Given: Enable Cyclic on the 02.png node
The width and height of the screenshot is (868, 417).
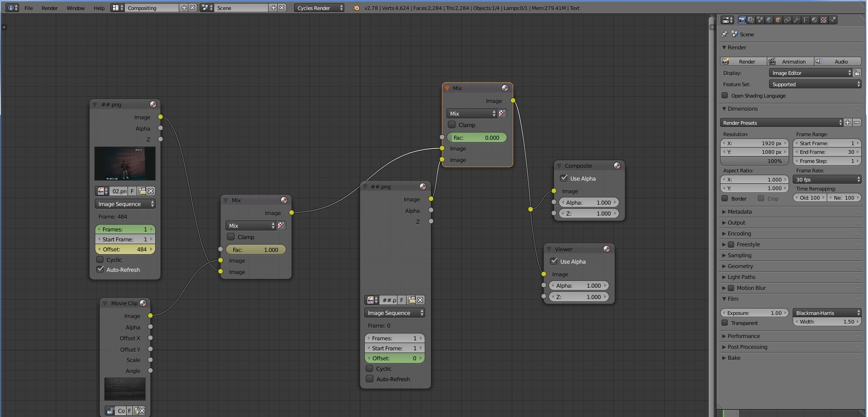Looking at the screenshot, I should (100, 260).
